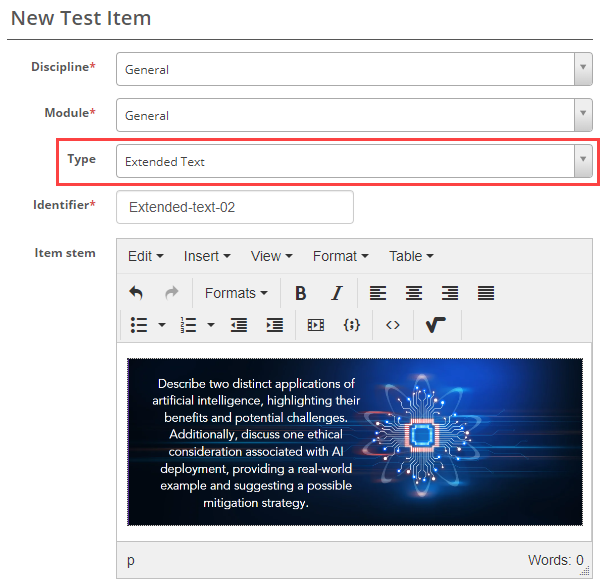Expand the Type dropdown
Image resolution: width=600 pixels, height=585 pixels.
click(x=583, y=161)
